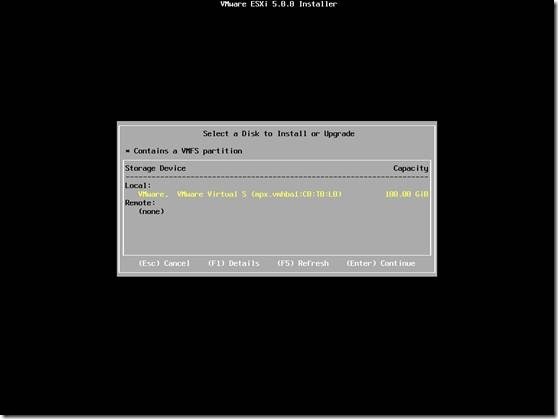
Task: Click the 100.00 GiB capacity value
Action: [407, 194]
